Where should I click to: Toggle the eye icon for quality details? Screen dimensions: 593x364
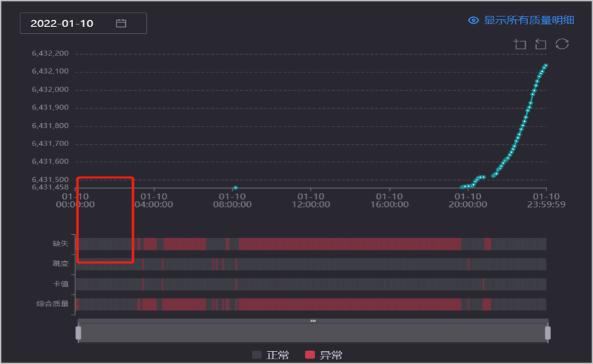(474, 20)
